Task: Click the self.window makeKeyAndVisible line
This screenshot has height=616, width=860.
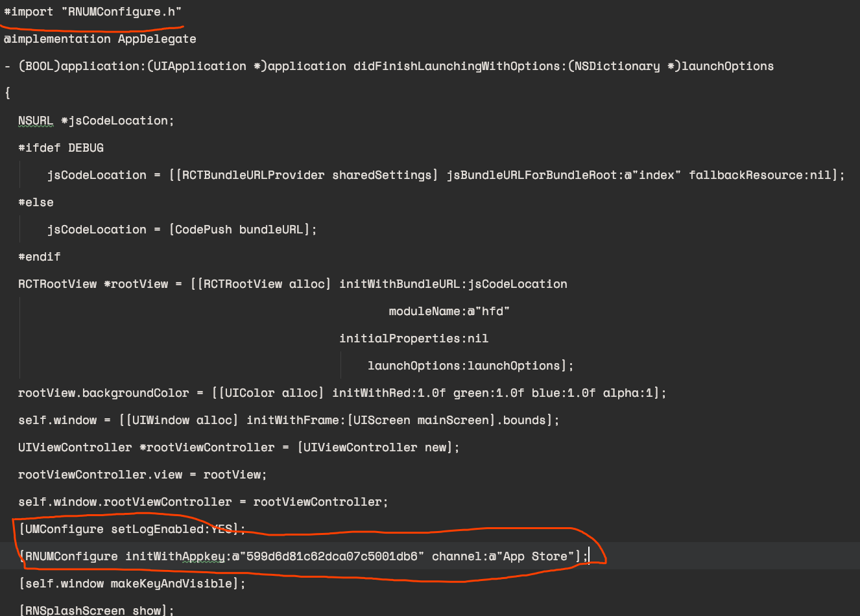Action: [132, 584]
